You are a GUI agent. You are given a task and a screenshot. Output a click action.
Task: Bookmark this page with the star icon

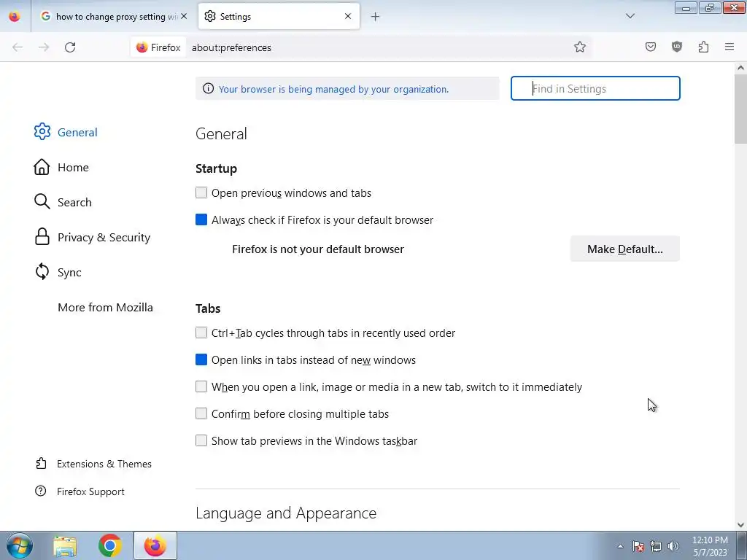point(580,47)
